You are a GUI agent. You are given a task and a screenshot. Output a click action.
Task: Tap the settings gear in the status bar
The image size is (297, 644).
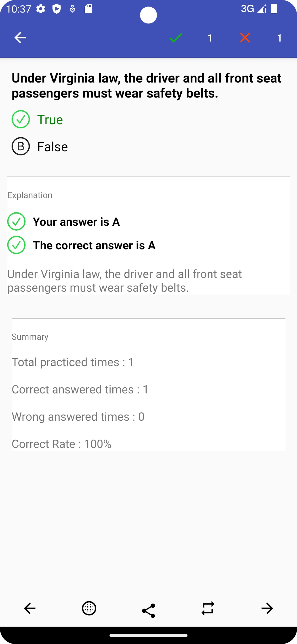pyautogui.click(x=41, y=9)
